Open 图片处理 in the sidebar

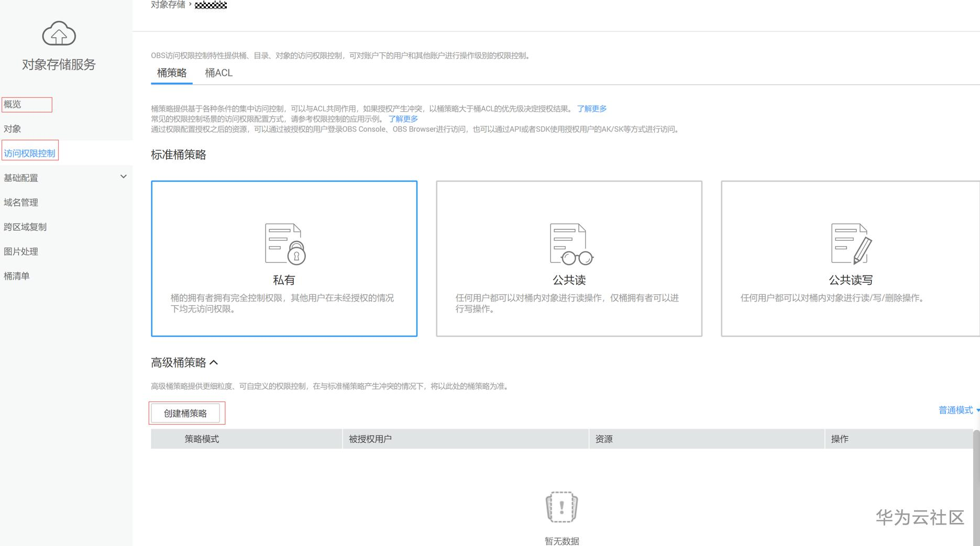pyautogui.click(x=21, y=251)
